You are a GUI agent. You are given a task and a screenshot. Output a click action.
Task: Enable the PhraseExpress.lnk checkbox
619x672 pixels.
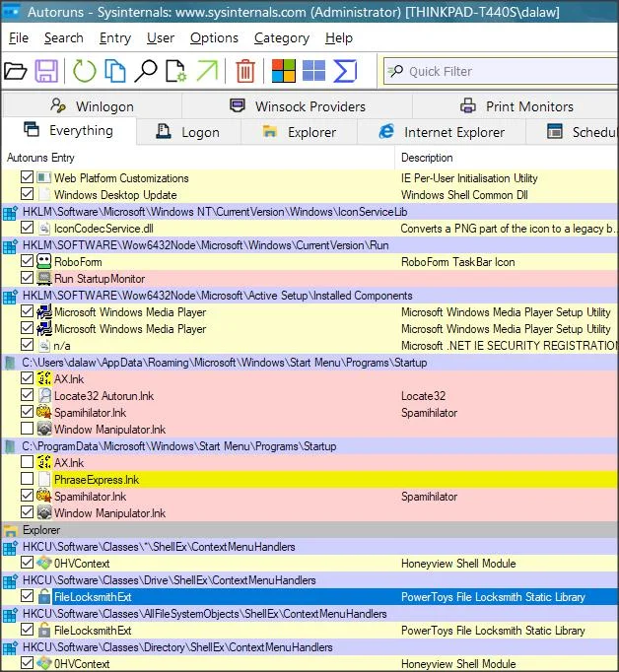(27, 479)
